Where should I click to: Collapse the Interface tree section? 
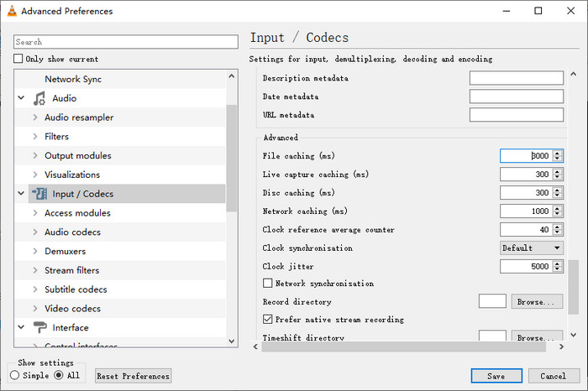(21, 327)
